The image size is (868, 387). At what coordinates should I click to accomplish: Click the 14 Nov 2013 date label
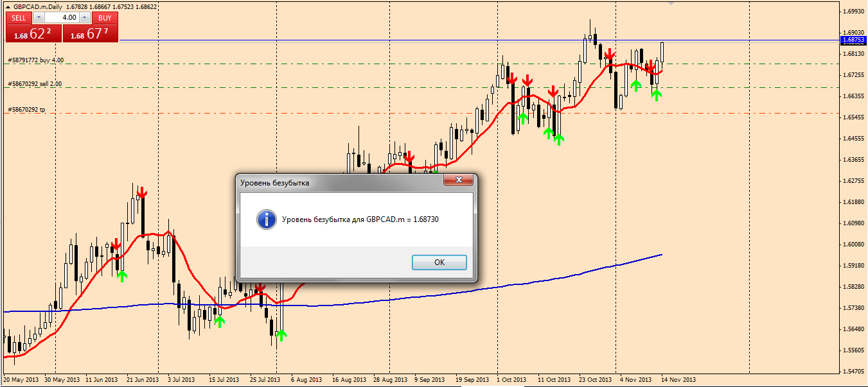679,380
